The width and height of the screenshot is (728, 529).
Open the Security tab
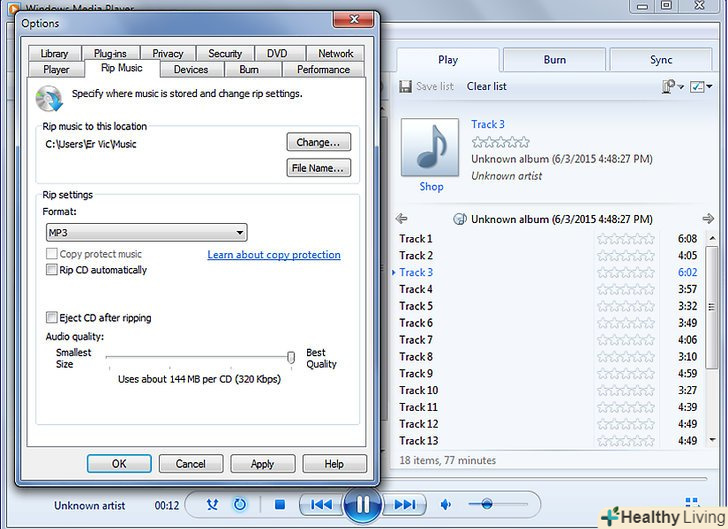225,53
